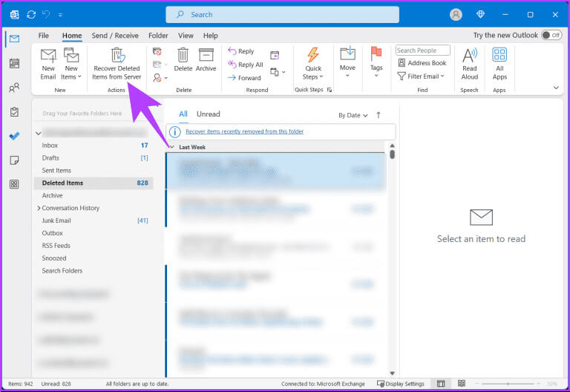Screen dimensions: 570x392
Task: Open the New Items dropdown
Action: pos(71,65)
